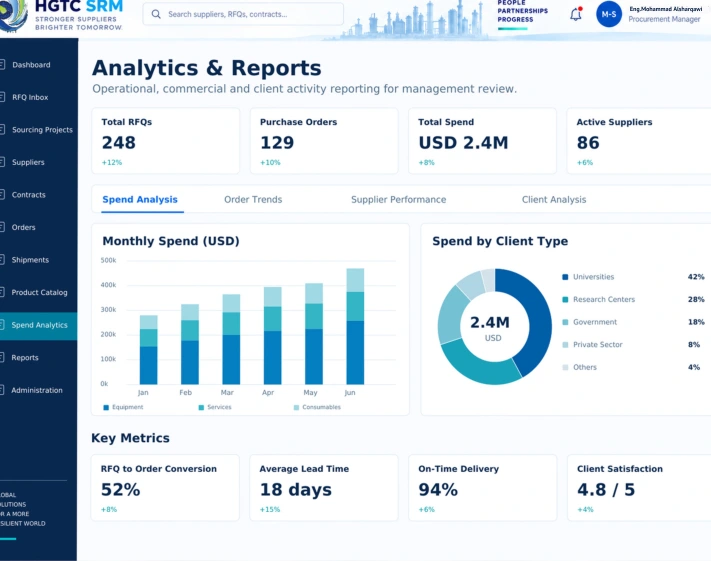Screen dimensions: 711x561
Task: Click the Orders sidebar icon
Action: (x=2, y=227)
